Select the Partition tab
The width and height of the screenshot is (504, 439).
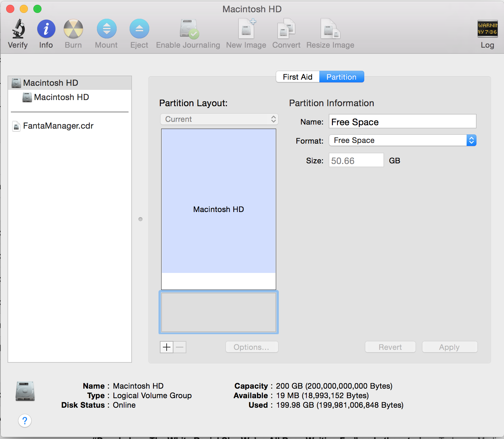tap(341, 77)
